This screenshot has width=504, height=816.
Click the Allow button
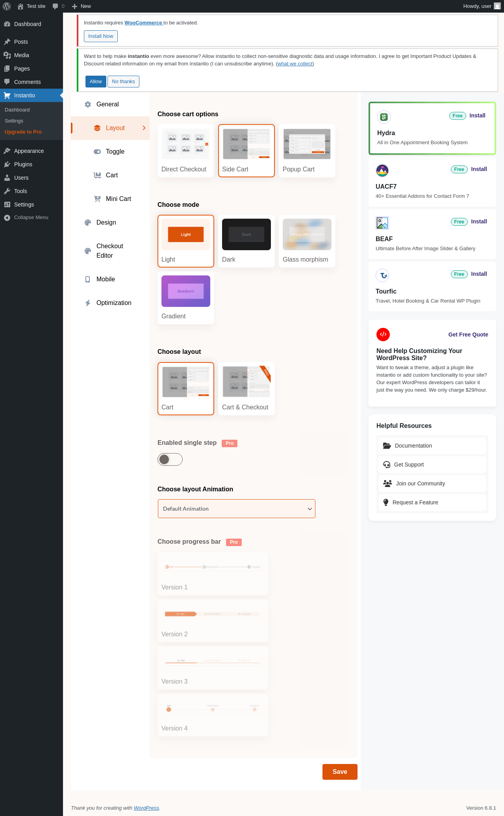[x=96, y=82]
